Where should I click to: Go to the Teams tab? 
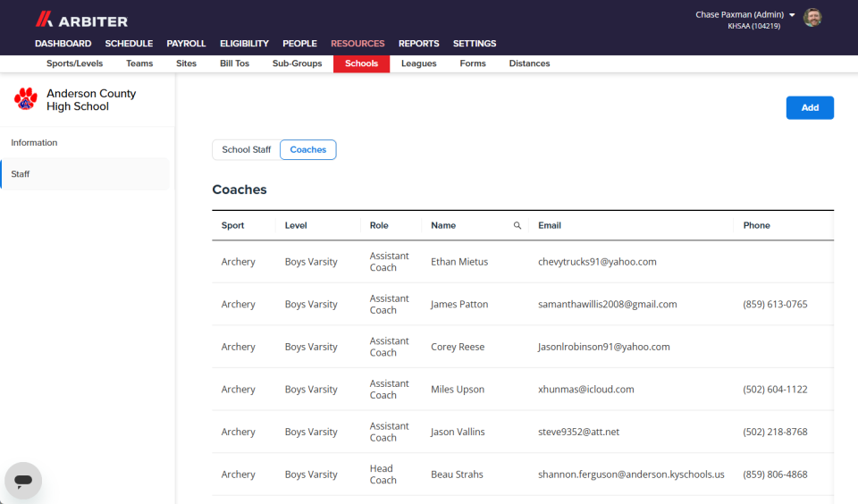(x=139, y=63)
